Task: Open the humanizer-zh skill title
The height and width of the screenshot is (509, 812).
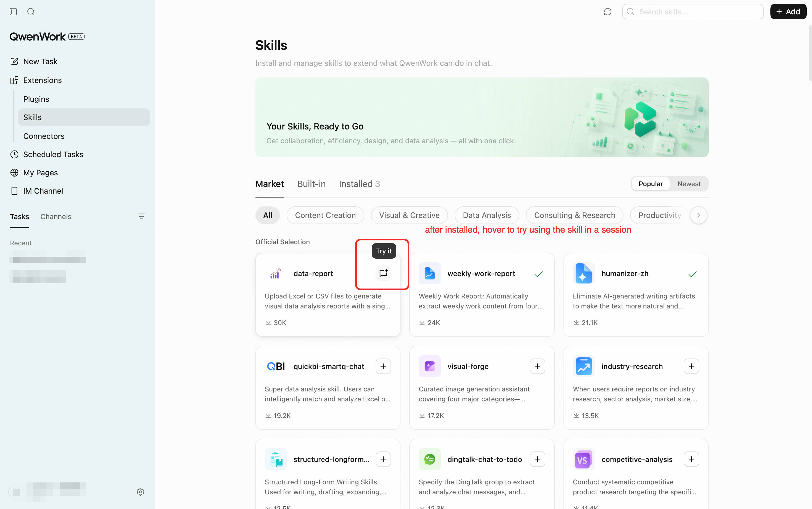Action: click(x=625, y=273)
